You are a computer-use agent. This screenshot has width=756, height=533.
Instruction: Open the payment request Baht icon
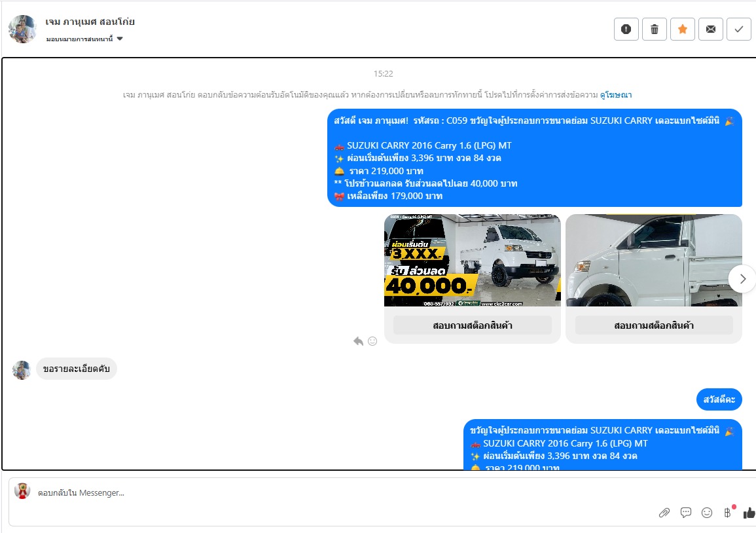pos(728,513)
